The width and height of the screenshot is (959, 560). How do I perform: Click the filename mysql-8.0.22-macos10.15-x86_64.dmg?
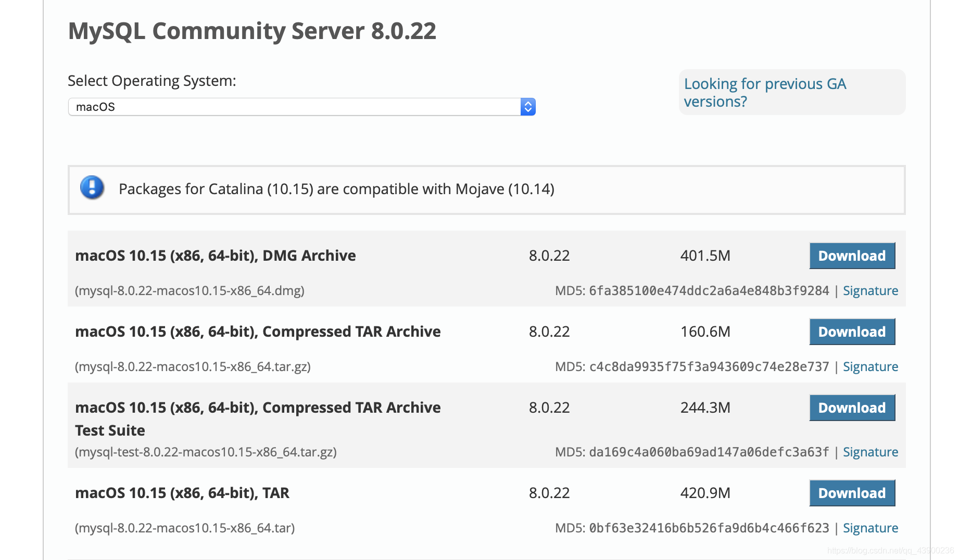point(190,290)
